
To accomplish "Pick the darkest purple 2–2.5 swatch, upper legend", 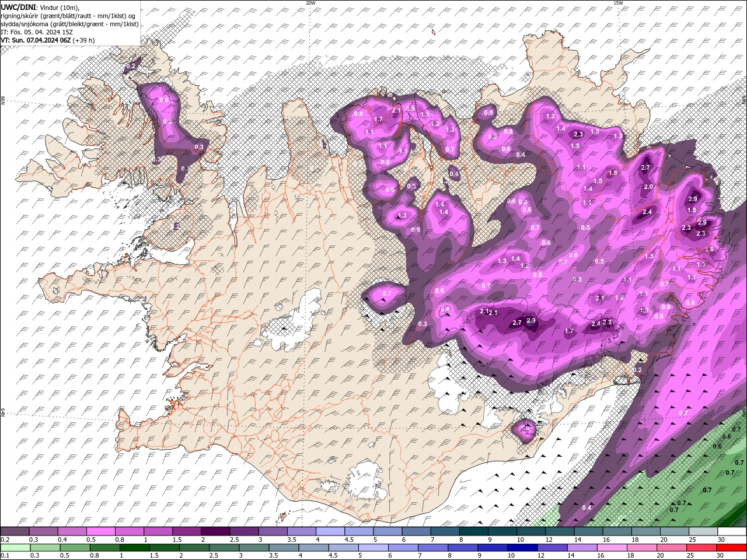I will pyautogui.click(x=215, y=531).
